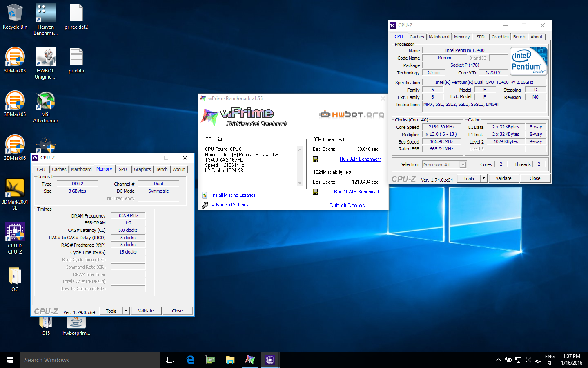Open Caches tab in left CPU-Z window
This screenshot has height=368, width=588.
59,169
